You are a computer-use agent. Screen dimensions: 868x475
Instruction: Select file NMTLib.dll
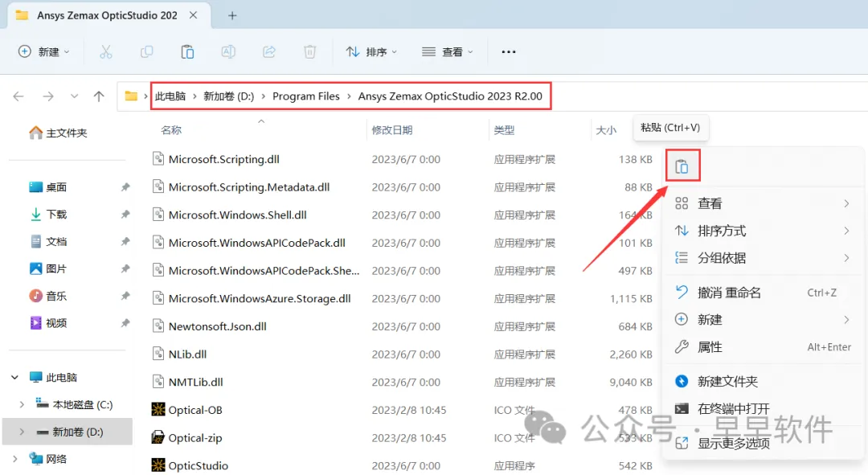(196, 382)
